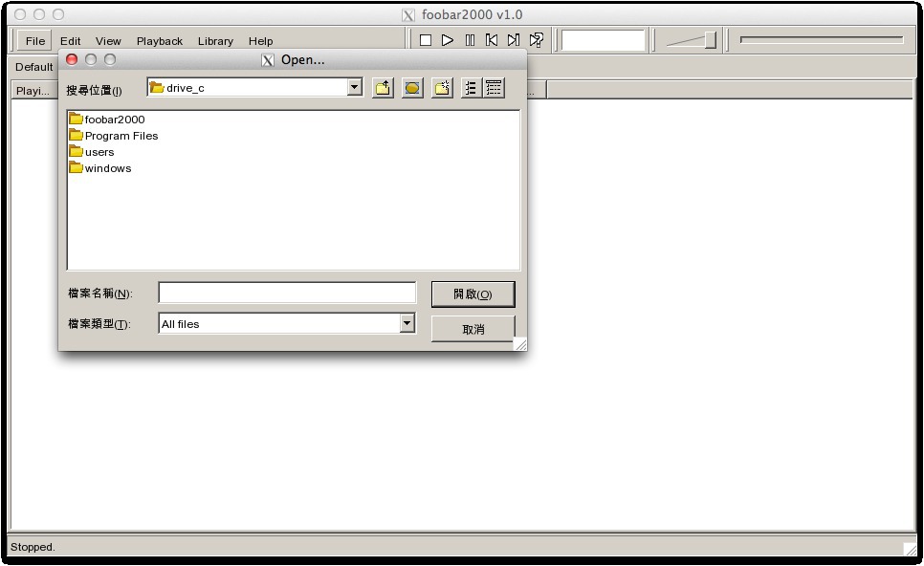The image size is (924, 566).
Task: Open the foobar2000 folder
Action: click(x=107, y=119)
